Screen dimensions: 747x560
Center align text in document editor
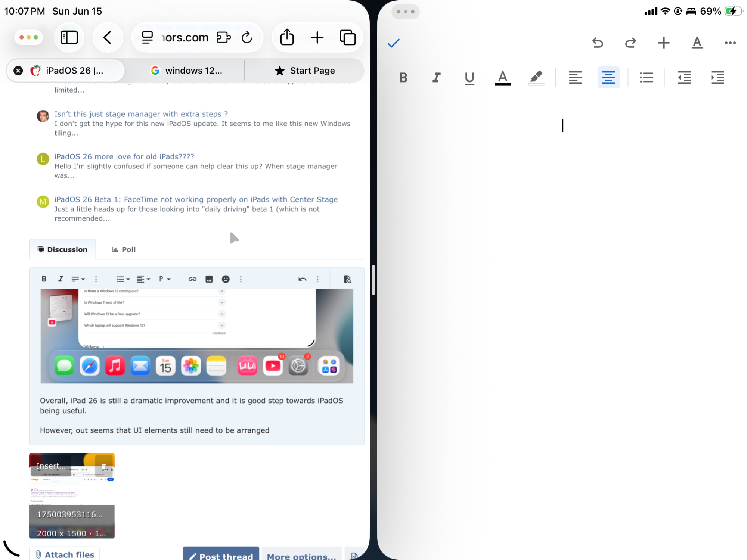pyautogui.click(x=608, y=78)
